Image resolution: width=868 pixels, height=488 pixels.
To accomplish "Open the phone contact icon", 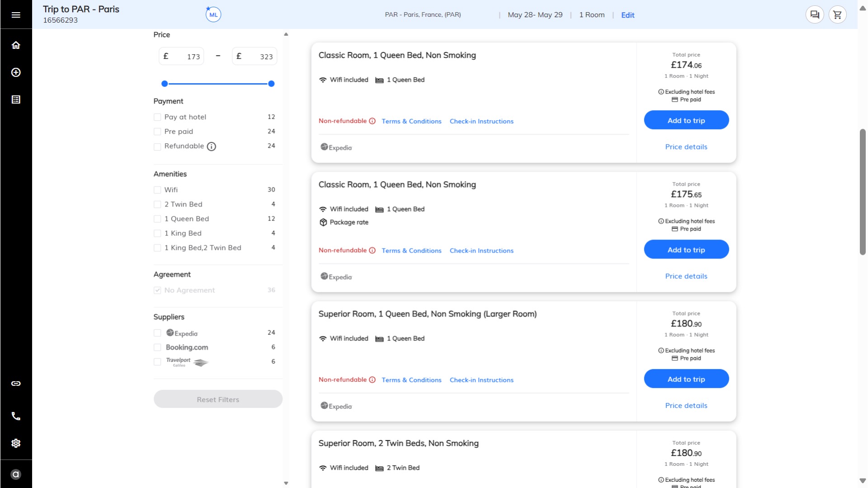I will coord(16,416).
